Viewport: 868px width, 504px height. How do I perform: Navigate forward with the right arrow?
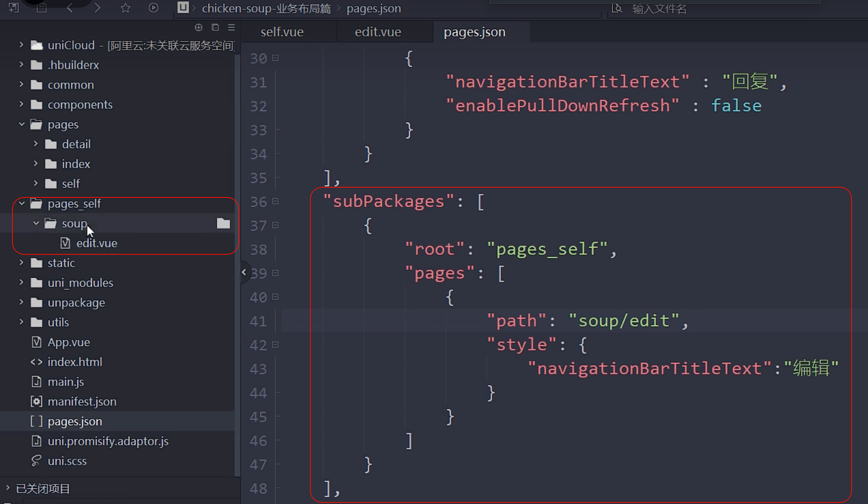[x=97, y=7]
